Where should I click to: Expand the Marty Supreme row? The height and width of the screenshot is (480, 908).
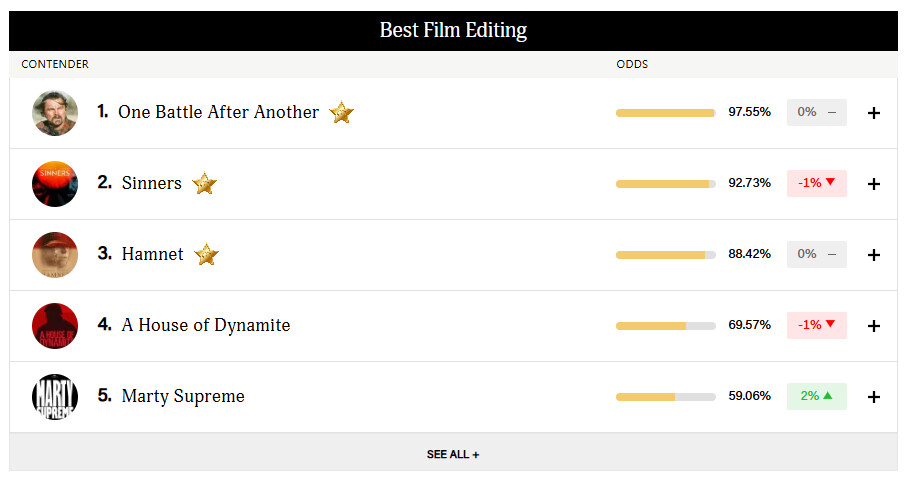[x=873, y=397]
